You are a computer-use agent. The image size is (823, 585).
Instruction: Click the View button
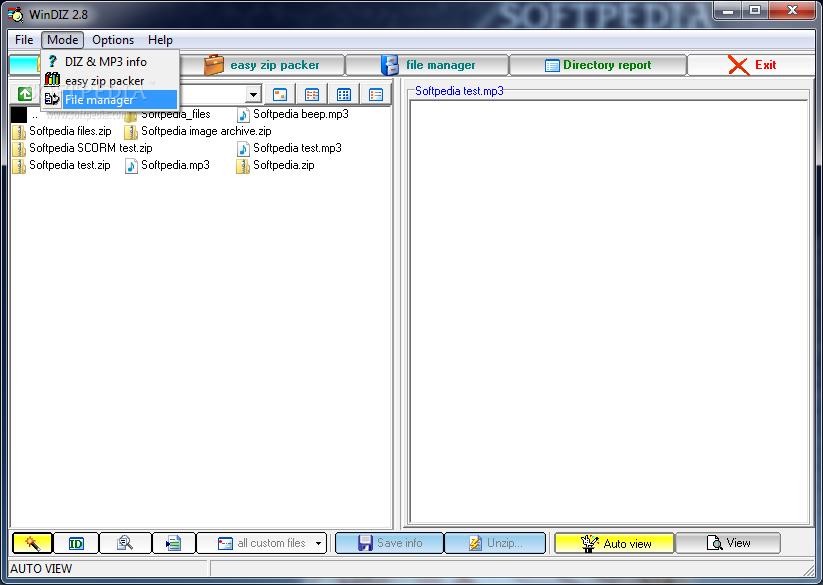click(728, 543)
